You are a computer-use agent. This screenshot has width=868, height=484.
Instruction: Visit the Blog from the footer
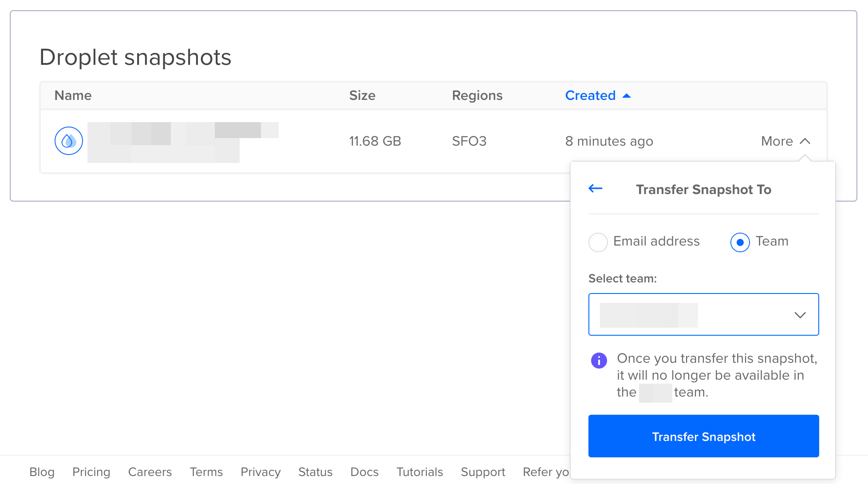(x=42, y=472)
